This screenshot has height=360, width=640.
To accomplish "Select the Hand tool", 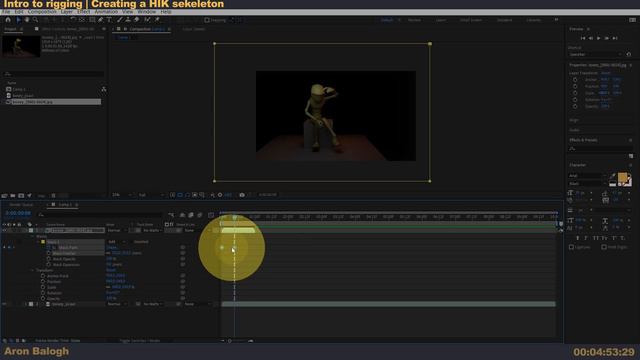I will [27, 20].
